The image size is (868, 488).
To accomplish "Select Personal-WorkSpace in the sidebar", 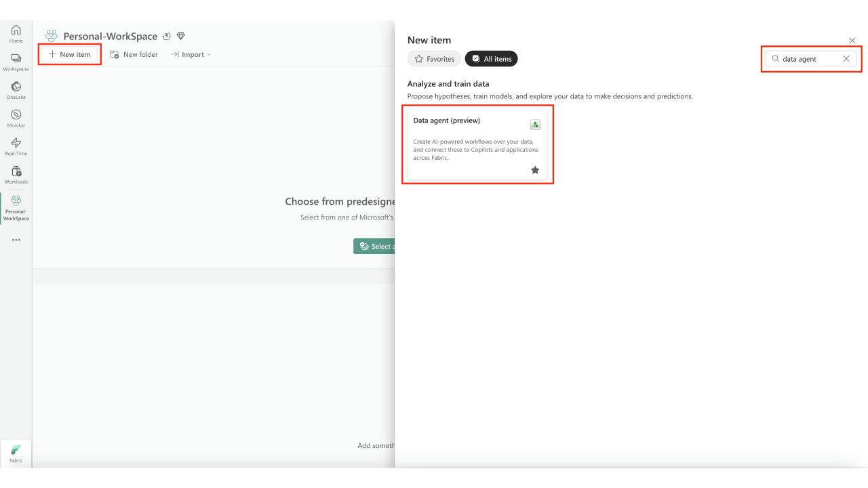I will point(16,208).
